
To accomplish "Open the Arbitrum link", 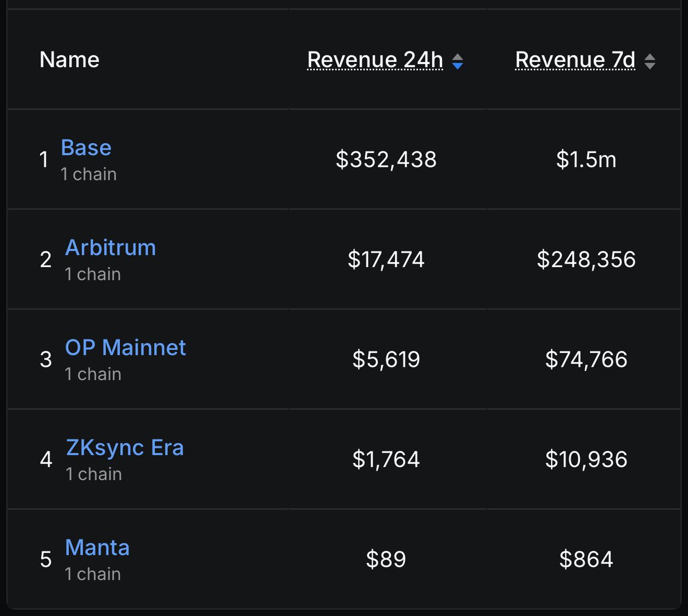I will [111, 248].
